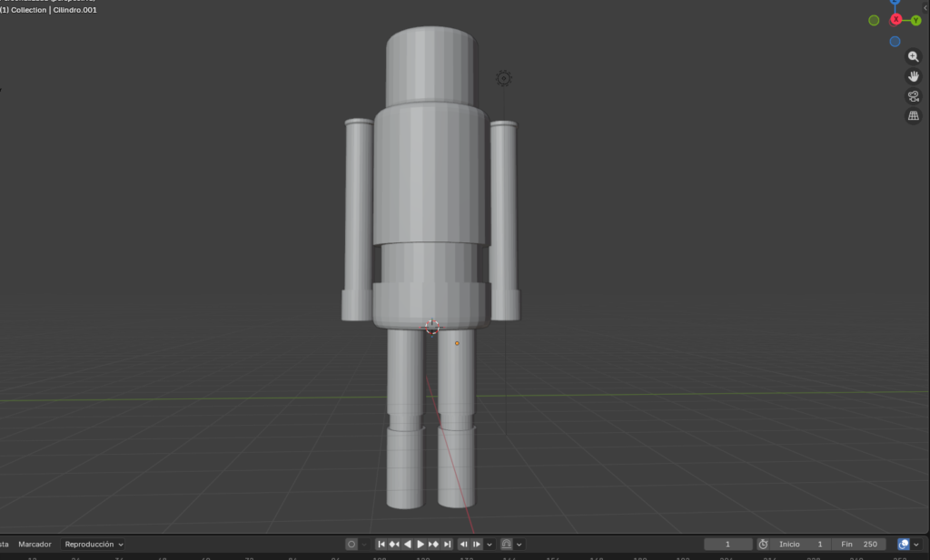This screenshot has width=930, height=560.
Task: Toggle the preview range stopwatch icon
Action: coord(763,544)
